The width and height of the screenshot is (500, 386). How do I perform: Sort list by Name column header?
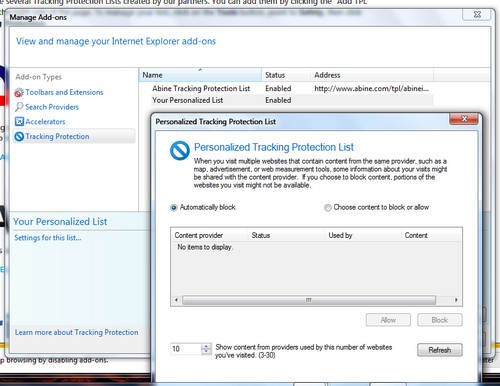coord(200,75)
